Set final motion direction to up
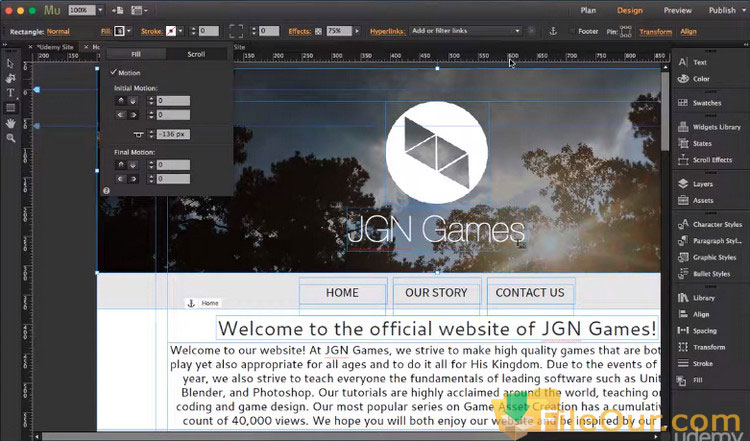The height and width of the screenshot is (441, 750). [121, 165]
